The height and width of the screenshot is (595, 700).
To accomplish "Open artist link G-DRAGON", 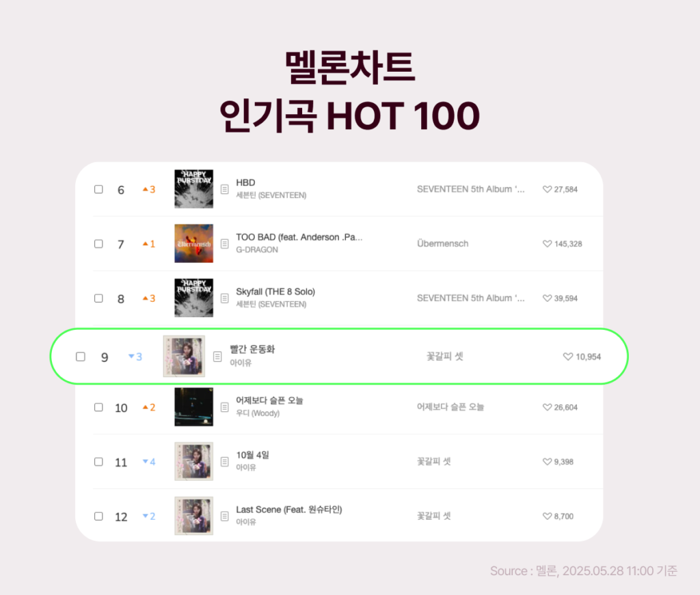I will click(257, 250).
